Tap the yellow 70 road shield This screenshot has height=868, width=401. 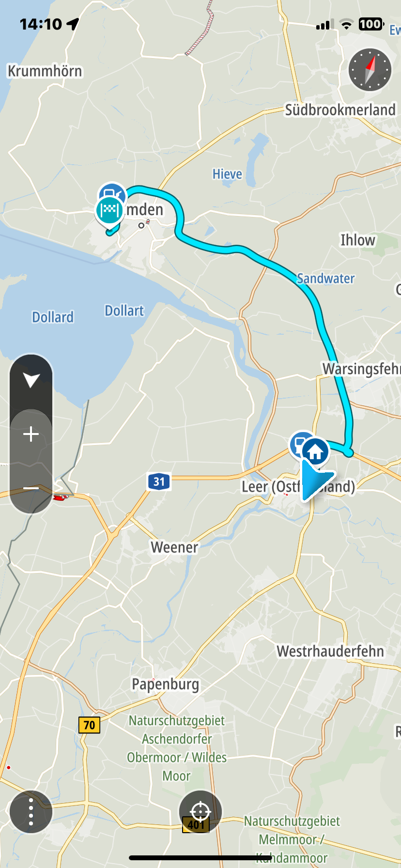tap(89, 725)
